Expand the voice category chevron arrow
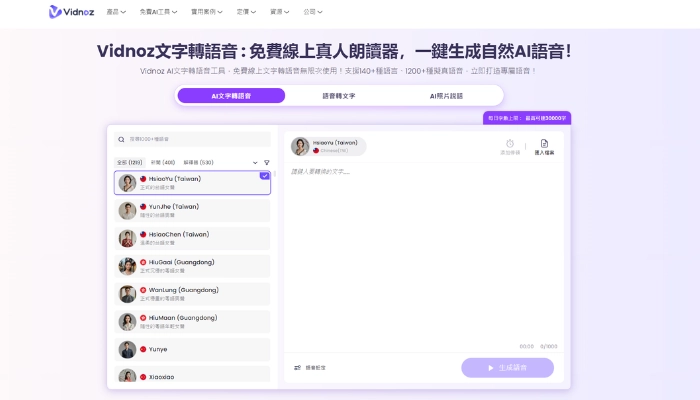700x400 pixels. coord(253,162)
